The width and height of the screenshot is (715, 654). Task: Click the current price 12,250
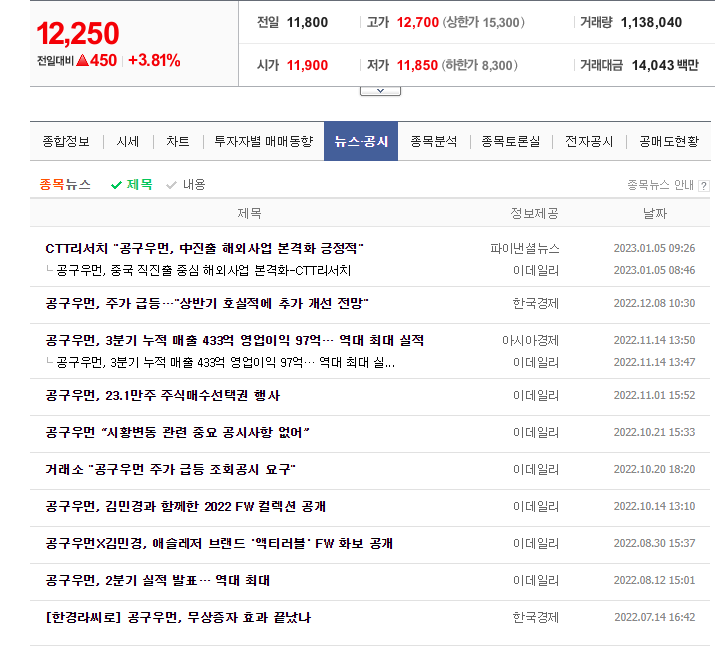[78, 33]
